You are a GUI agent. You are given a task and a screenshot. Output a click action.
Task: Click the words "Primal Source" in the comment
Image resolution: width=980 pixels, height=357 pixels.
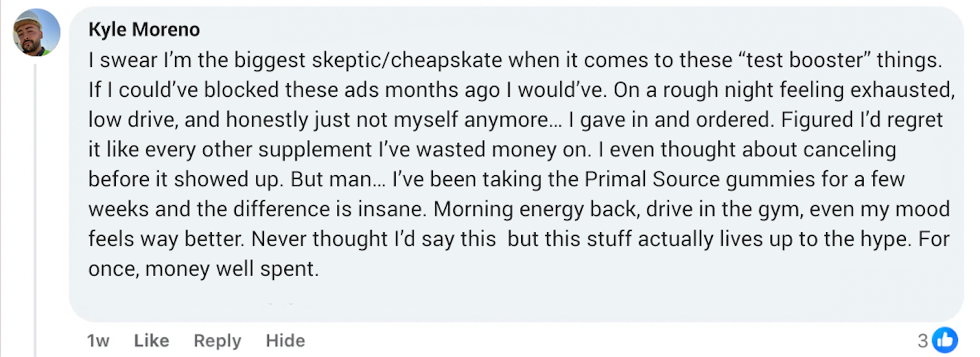click(x=652, y=179)
